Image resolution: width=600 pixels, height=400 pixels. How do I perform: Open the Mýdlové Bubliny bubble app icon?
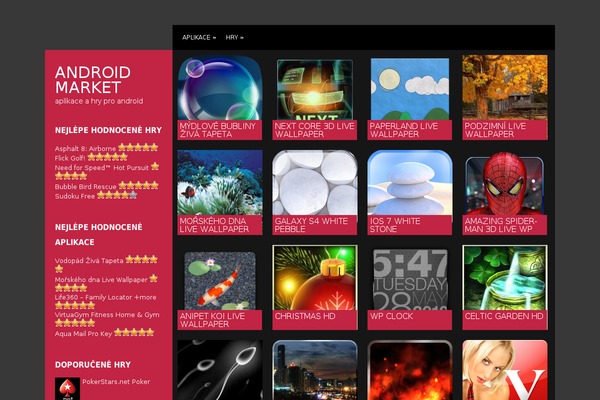(x=220, y=88)
